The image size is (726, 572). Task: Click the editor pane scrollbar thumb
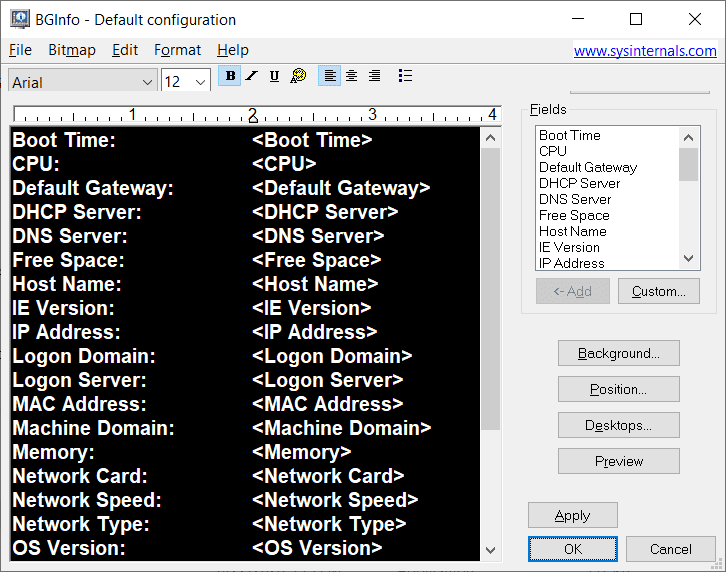coord(490,289)
